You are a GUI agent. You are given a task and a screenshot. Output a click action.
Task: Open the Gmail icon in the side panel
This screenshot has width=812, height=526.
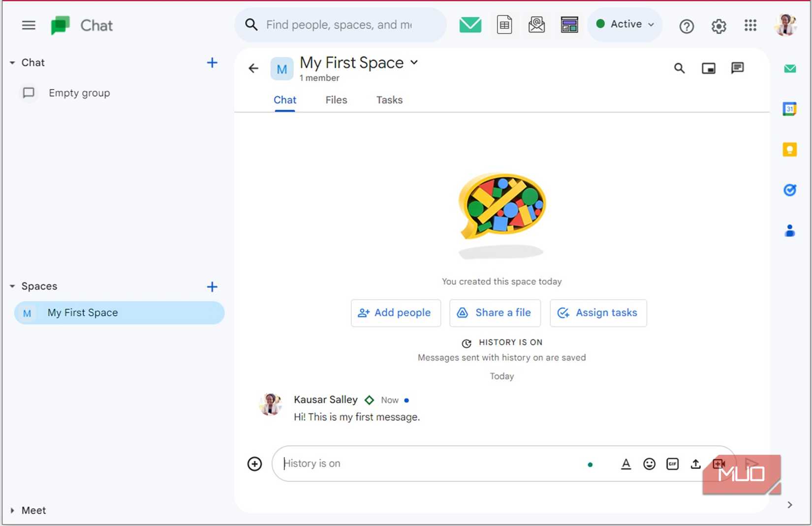(x=790, y=68)
